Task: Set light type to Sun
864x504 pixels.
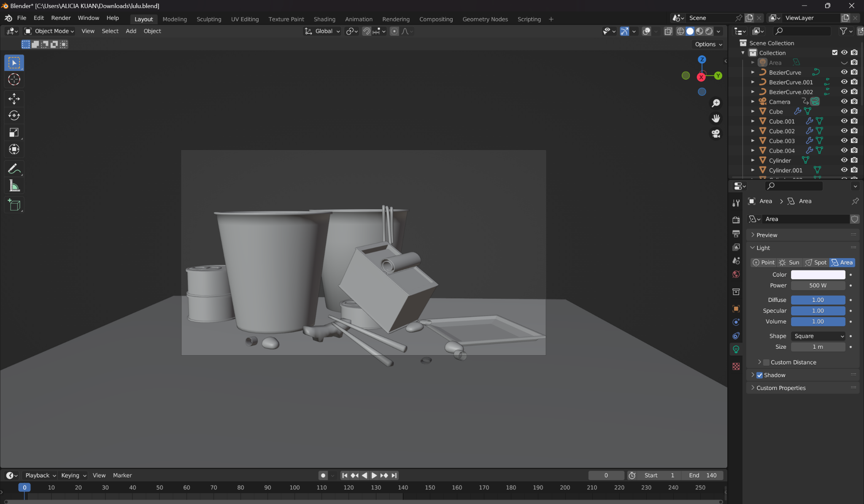Action: pos(789,262)
